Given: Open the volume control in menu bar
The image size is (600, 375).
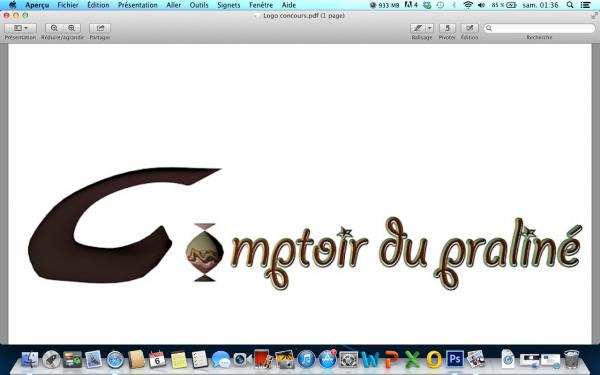Looking at the screenshot, I should [x=481, y=5].
